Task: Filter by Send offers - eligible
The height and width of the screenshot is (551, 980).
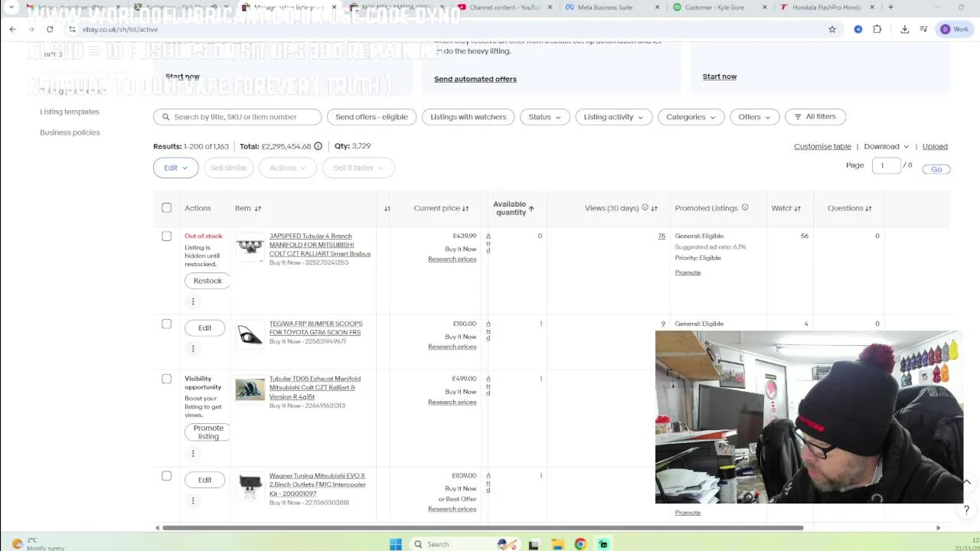Action: (x=371, y=117)
